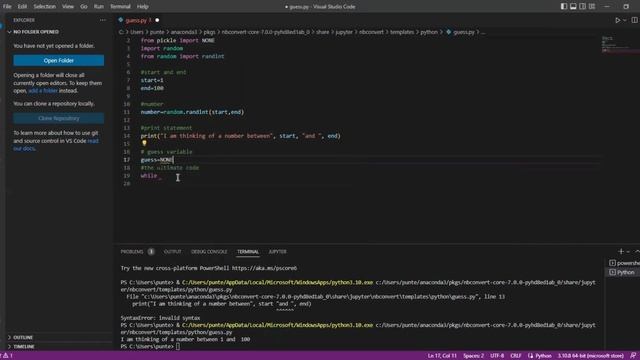640x360 pixels.
Task: Click the Open Folder button
Action: click(x=58, y=60)
